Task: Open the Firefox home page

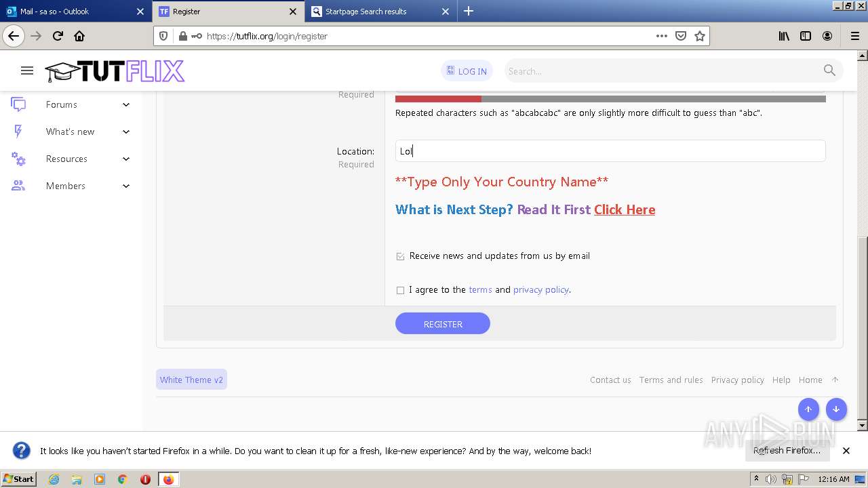Action: (x=79, y=36)
